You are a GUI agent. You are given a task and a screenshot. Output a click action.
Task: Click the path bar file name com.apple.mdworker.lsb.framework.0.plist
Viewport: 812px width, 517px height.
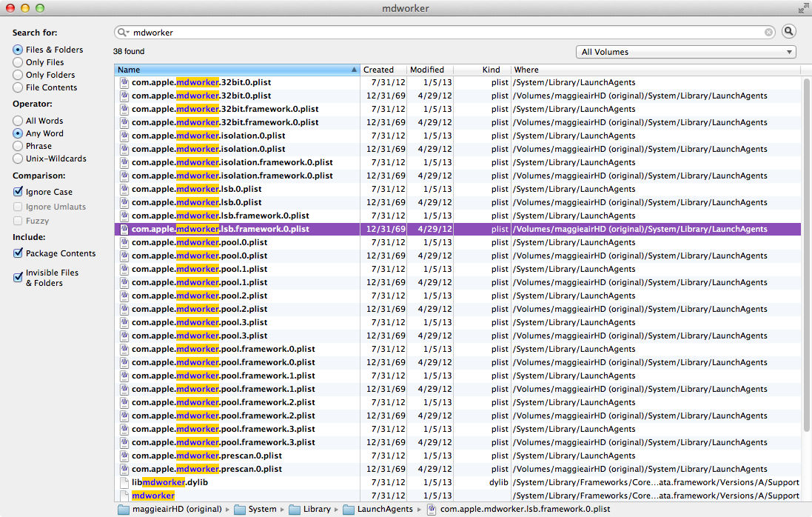pyautogui.click(x=525, y=510)
